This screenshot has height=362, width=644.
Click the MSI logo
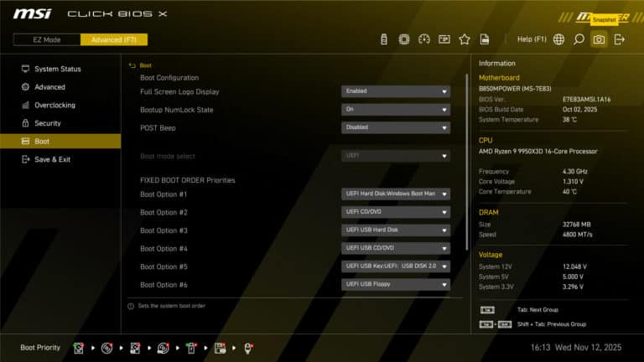(33, 14)
